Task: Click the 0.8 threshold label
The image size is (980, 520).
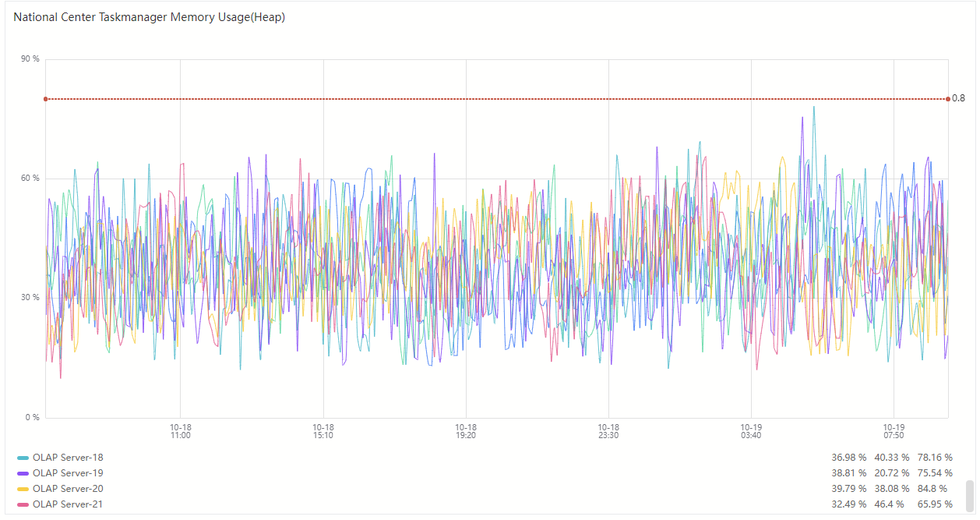Action: (958, 98)
